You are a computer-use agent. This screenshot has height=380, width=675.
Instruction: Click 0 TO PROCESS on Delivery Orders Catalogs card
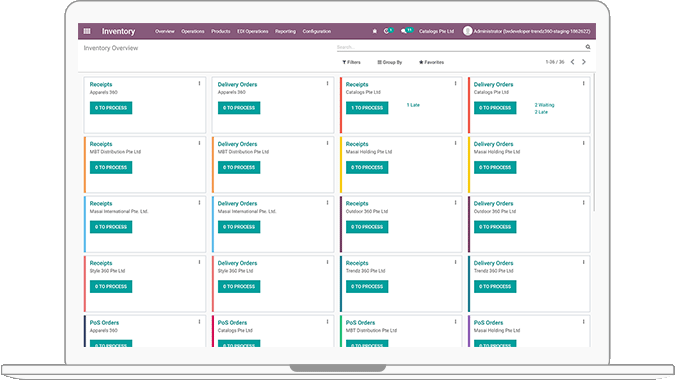click(495, 108)
